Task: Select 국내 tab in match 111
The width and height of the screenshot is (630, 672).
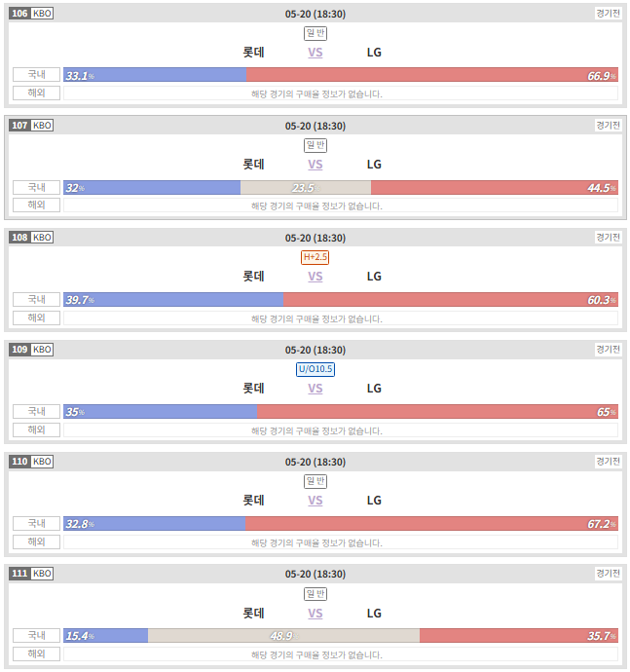Action: pos(36,636)
